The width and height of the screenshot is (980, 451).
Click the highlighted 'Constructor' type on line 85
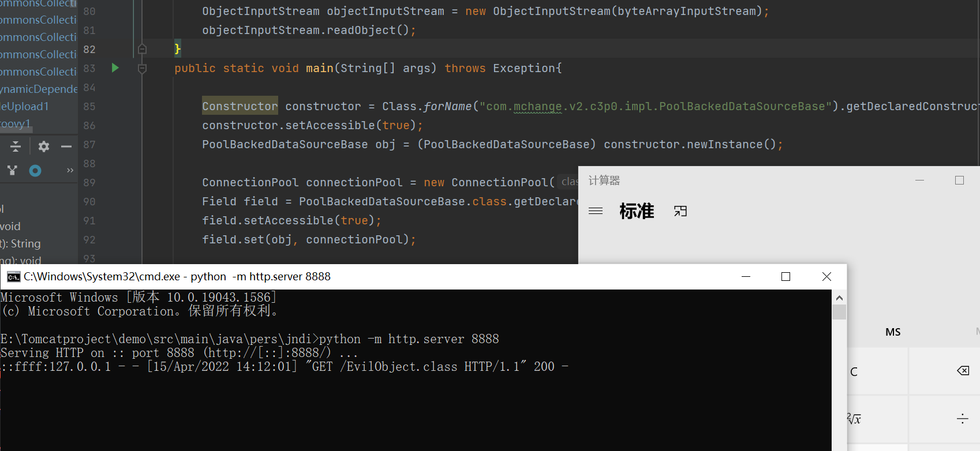click(240, 106)
